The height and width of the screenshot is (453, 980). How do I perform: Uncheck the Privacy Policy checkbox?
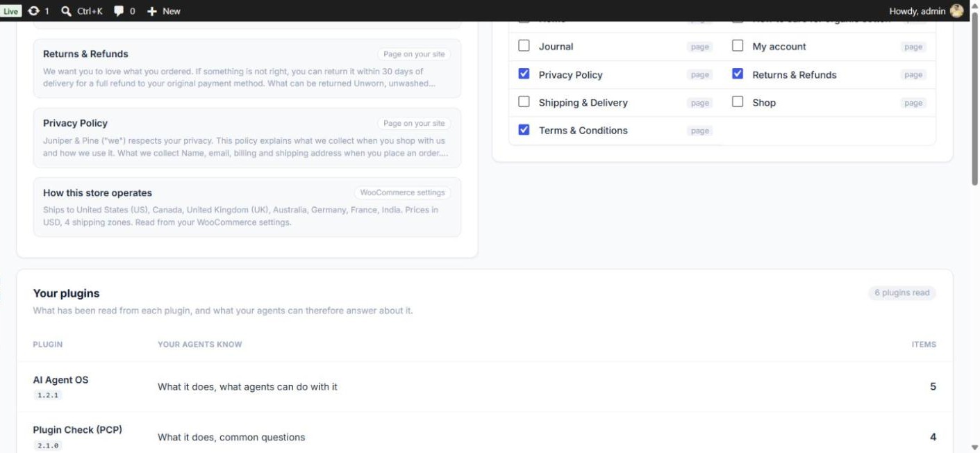tap(524, 74)
